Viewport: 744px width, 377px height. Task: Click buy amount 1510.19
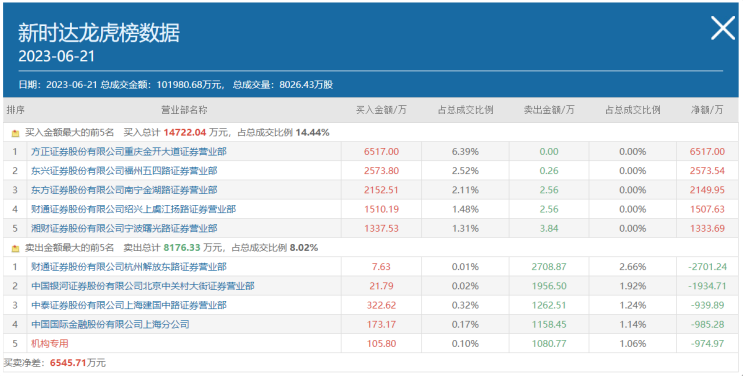381,209
